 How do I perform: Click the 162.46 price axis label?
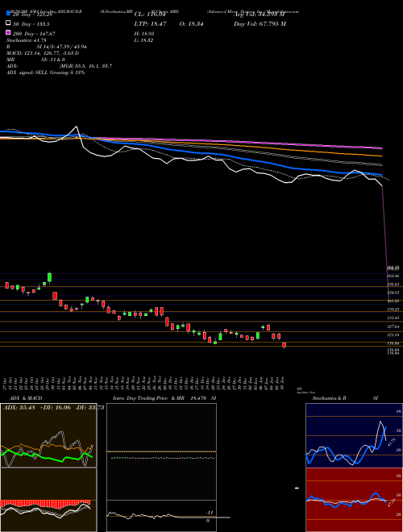point(393,276)
